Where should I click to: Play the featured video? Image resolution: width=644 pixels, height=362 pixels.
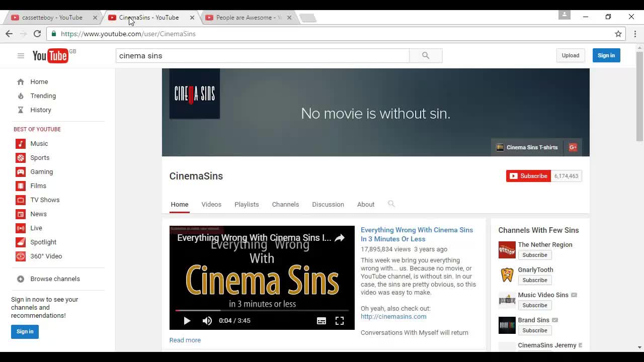187,321
